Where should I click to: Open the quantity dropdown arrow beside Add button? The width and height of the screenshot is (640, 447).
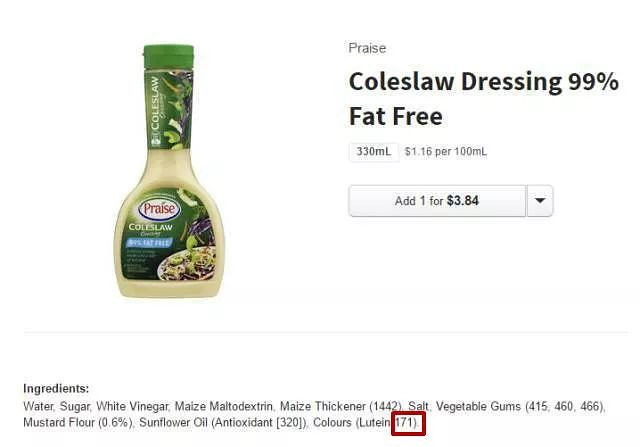tap(540, 201)
